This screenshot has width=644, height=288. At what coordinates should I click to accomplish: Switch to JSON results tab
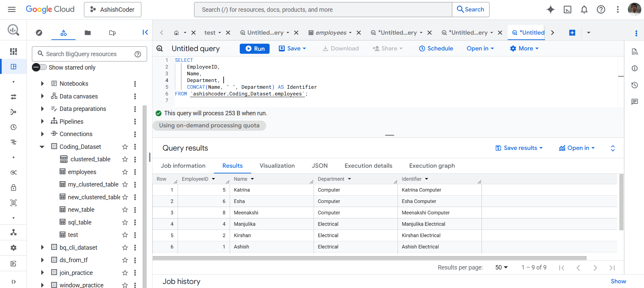[320, 166]
